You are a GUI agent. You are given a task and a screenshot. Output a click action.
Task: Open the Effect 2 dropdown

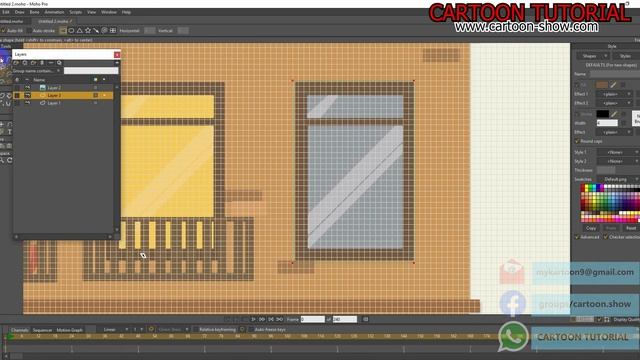[x=614, y=103]
